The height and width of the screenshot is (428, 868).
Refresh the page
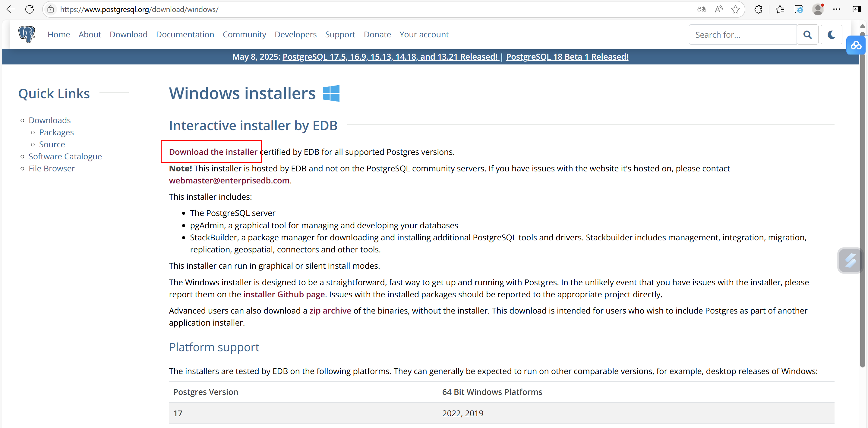[30, 9]
